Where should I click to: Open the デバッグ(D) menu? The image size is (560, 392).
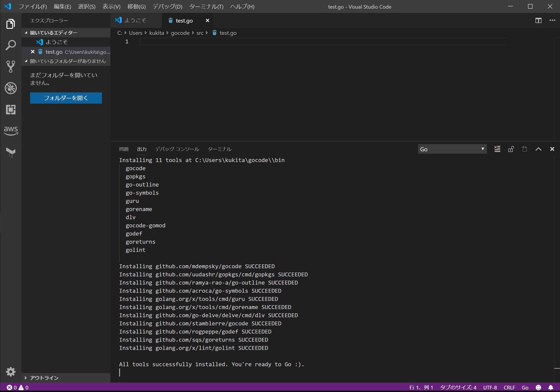pos(167,7)
